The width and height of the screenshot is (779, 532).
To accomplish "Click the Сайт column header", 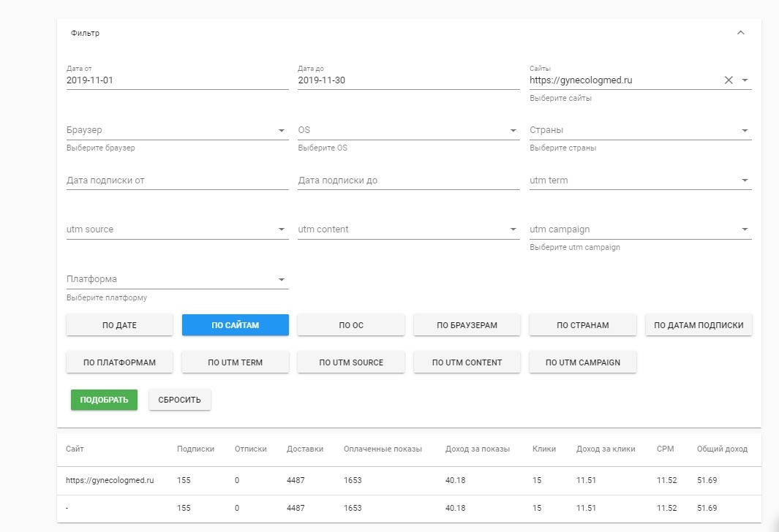I will (x=75, y=449).
